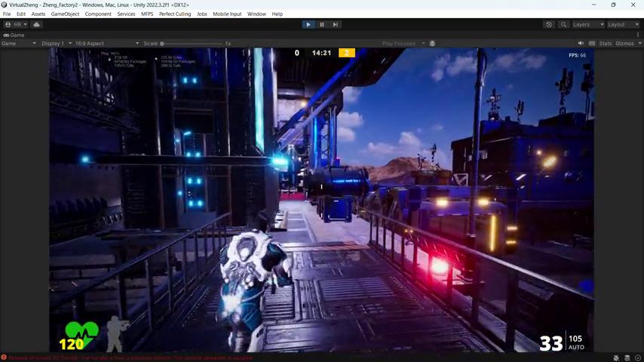This screenshot has width=644, height=362.
Task: Change the 16:9 Aspect dropdown
Action: [x=107, y=44]
